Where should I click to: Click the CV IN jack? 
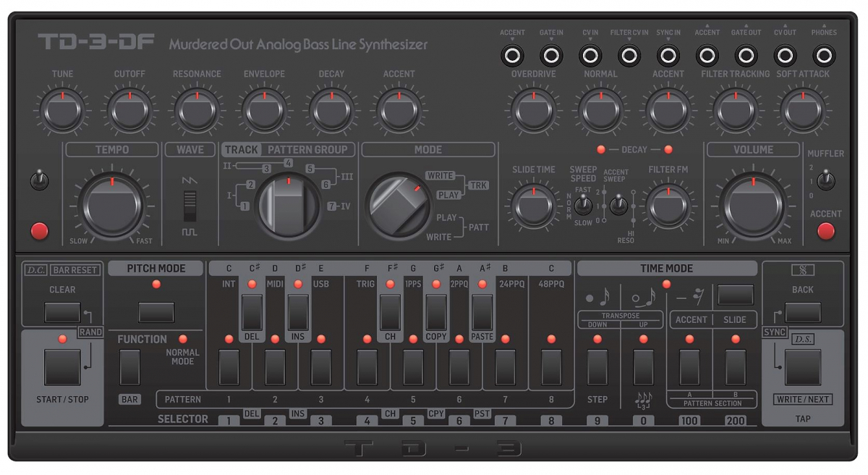click(x=590, y=54)
